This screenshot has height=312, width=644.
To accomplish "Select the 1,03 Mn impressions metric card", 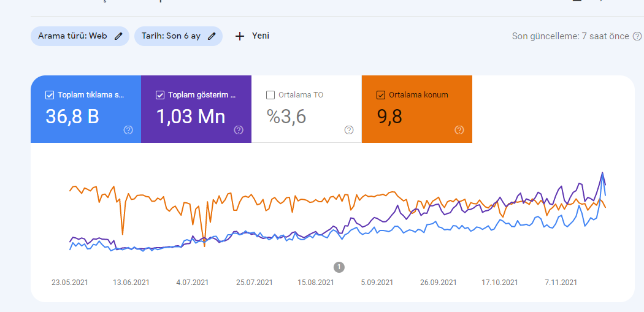I will (196, 109).
